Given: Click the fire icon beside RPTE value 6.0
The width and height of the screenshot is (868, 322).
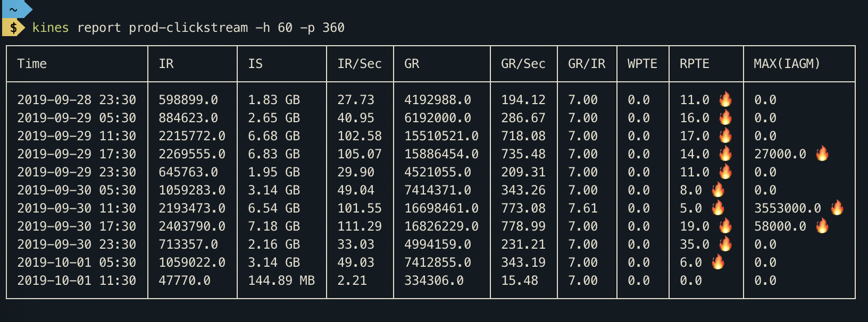Looking at the screenshot, I should click(x=718, y=262).
